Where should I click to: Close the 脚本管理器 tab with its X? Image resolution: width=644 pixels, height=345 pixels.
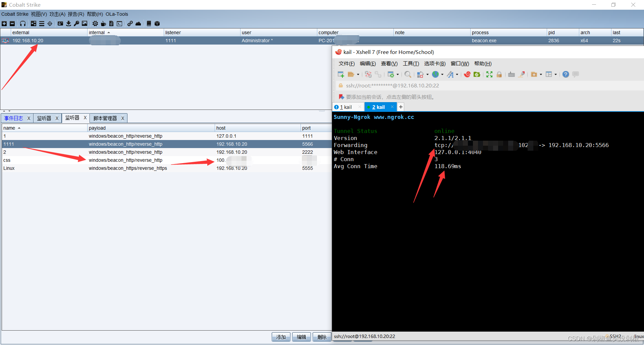pos(123,118)
